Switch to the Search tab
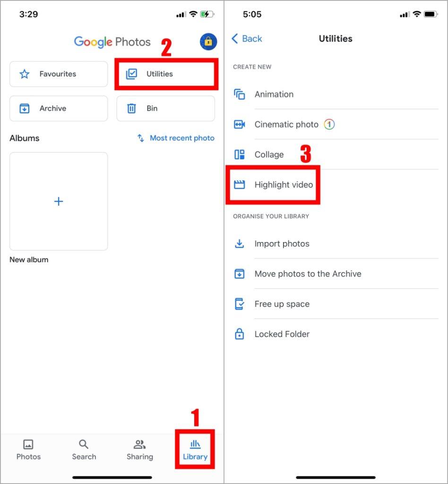Viewport: 448px width, 484px height. (84, 450)
